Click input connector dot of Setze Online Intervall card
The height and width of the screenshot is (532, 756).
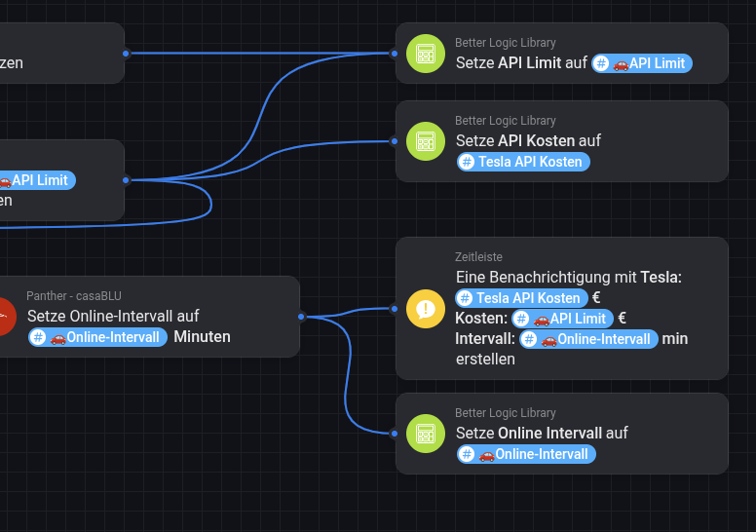click(395, 434)
